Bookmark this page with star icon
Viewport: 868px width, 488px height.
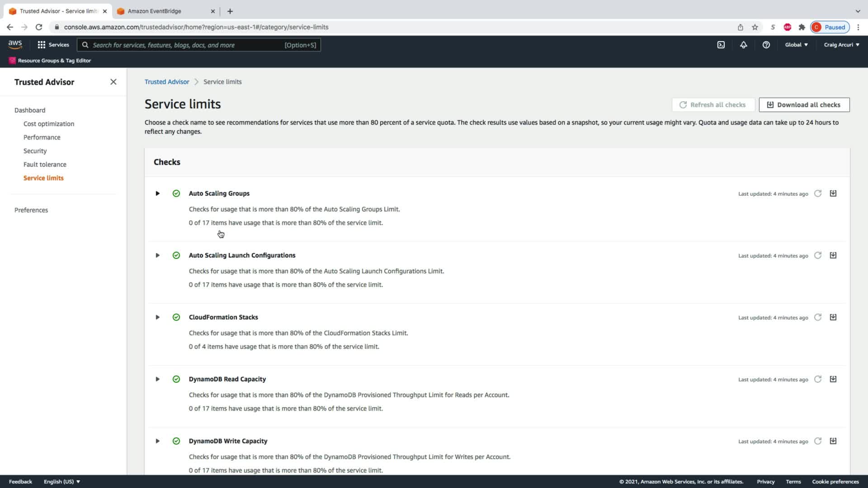[x=755, y=27]
